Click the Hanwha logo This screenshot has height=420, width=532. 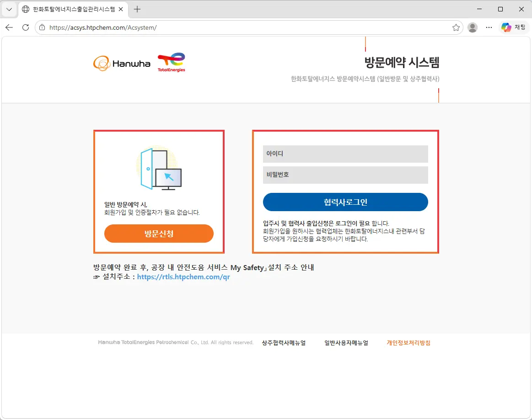[x=122, y=64]
